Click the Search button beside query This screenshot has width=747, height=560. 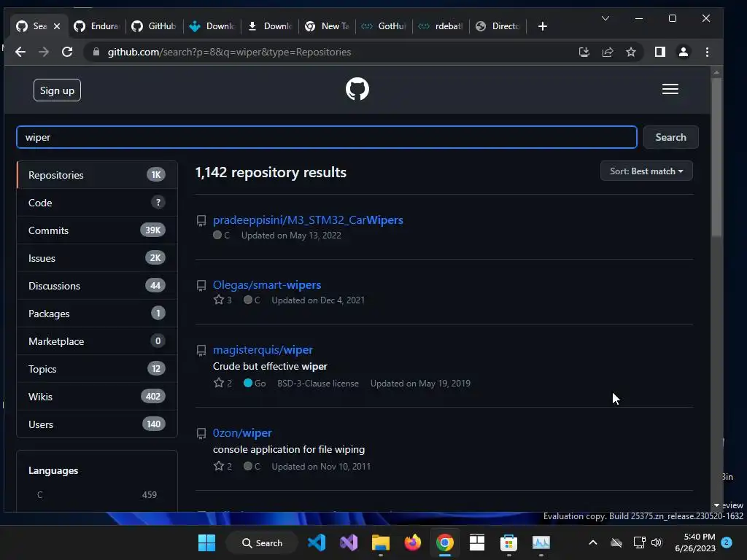click(671, 137)
